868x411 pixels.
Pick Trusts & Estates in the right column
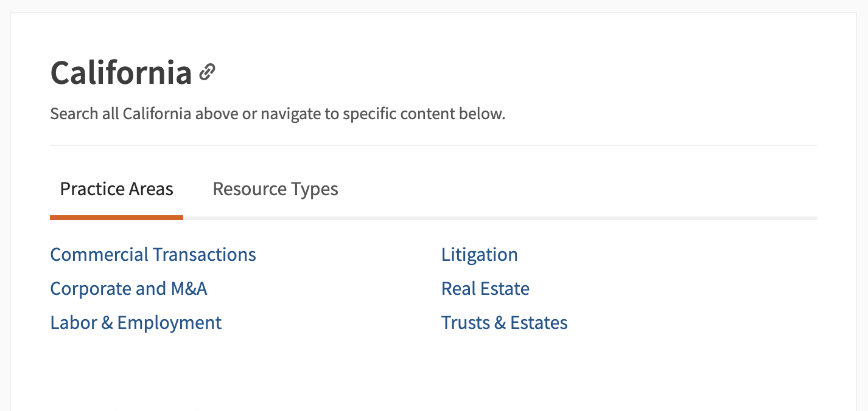(504, 322)
